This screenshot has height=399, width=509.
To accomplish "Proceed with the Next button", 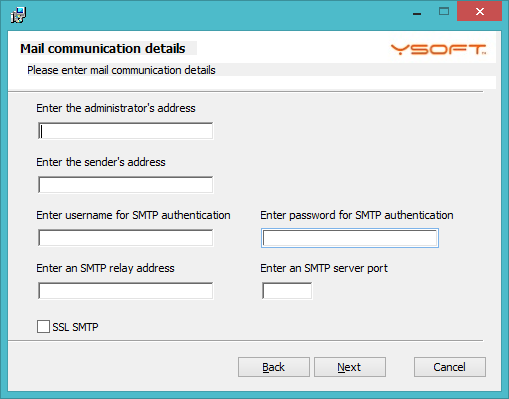I will coord(350,367).
